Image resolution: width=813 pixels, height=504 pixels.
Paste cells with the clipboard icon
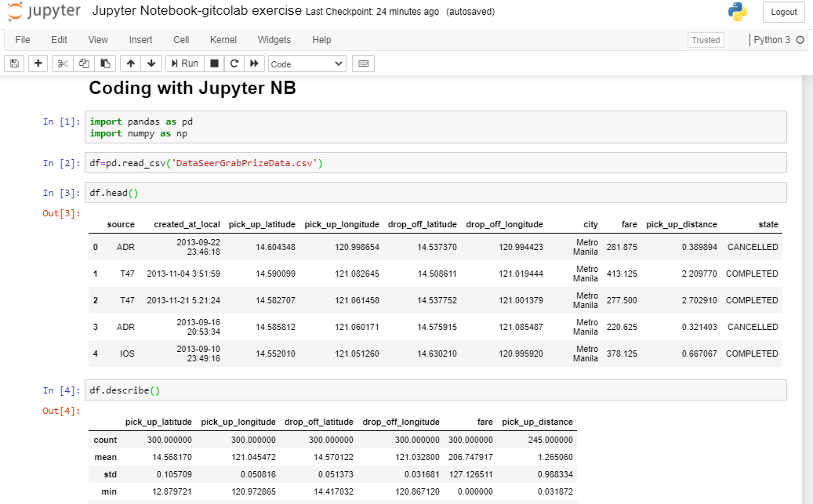pyautogui.click(x=107, y=63)
